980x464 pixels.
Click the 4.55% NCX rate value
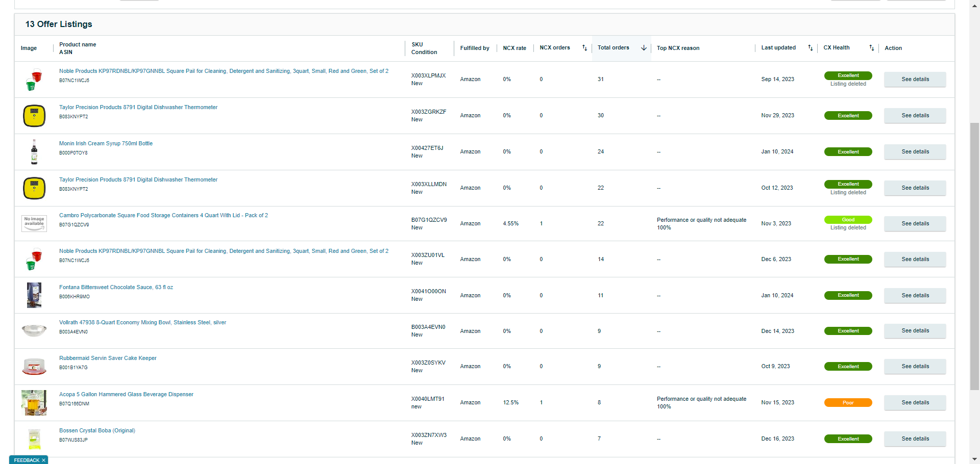[510, 224]
